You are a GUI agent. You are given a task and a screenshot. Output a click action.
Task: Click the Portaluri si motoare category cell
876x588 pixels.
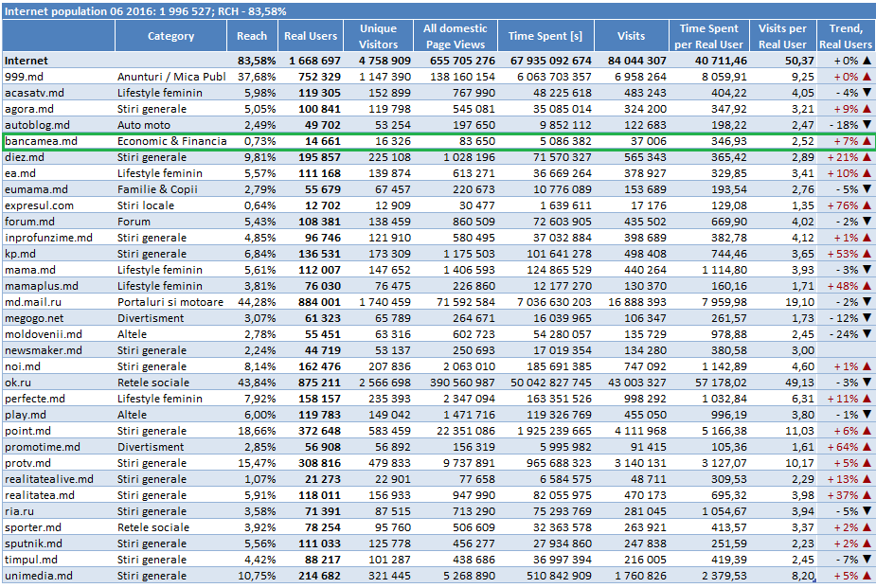coord(170,302)
